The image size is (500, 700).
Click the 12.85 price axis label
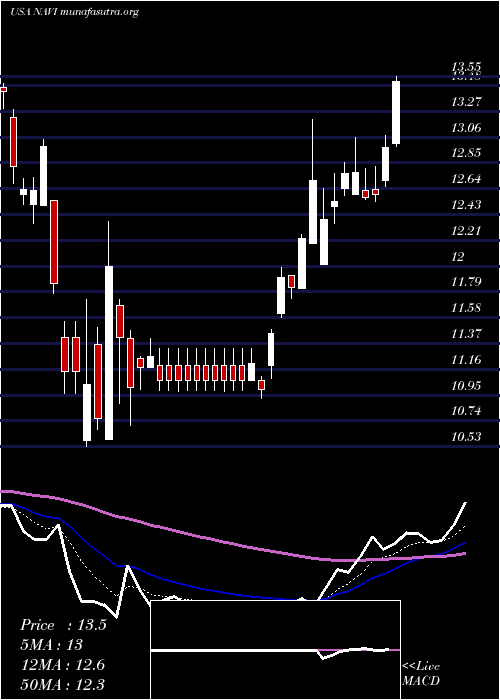coord(466,154)
